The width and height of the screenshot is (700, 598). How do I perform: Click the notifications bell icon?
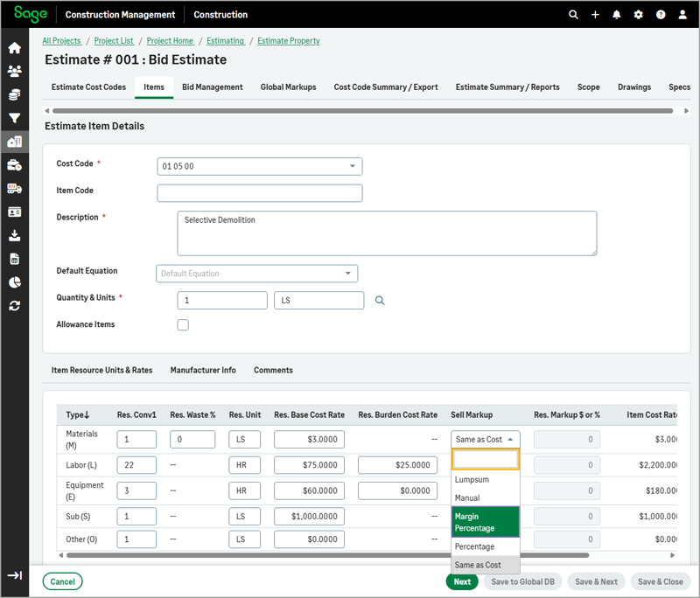(617, 14)
